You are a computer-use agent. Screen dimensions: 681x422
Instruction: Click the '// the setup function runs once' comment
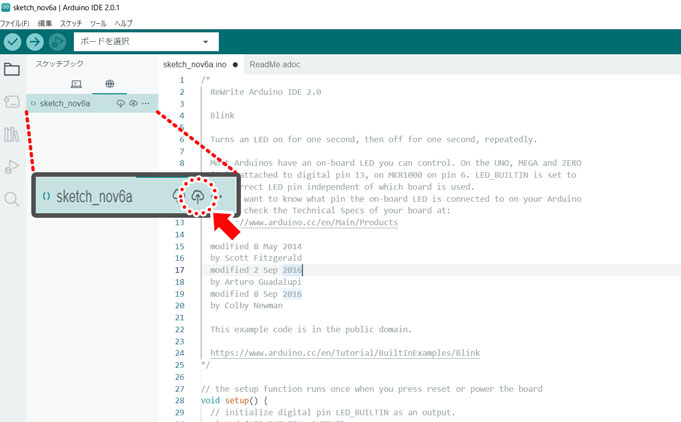371,389
